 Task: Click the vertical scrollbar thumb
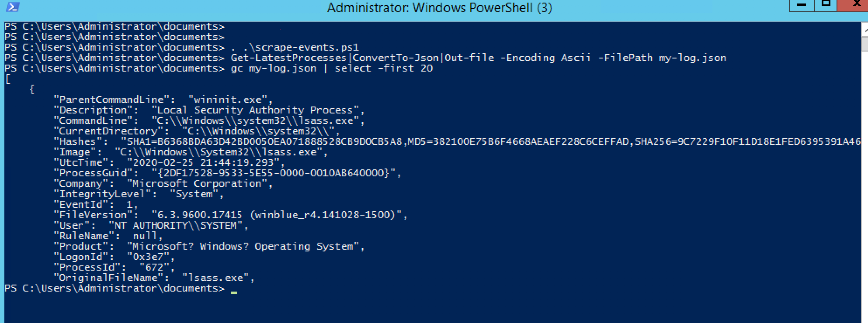point(865,44)
